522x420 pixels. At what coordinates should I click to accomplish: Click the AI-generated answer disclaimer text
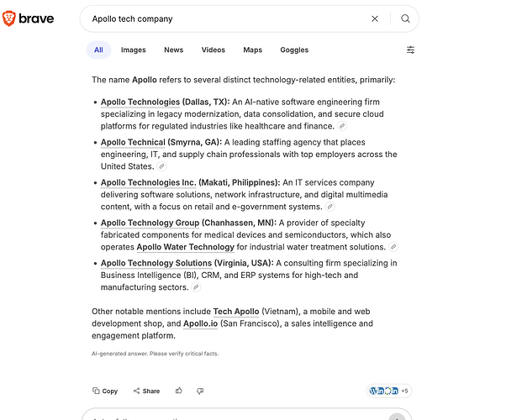pos(156,354)
